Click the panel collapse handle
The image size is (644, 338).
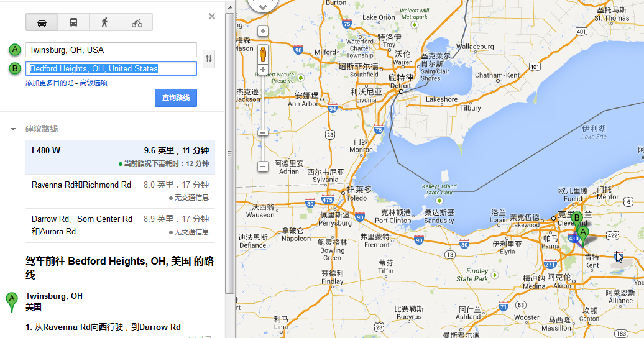pyautogui.click(x=229, y=153)
